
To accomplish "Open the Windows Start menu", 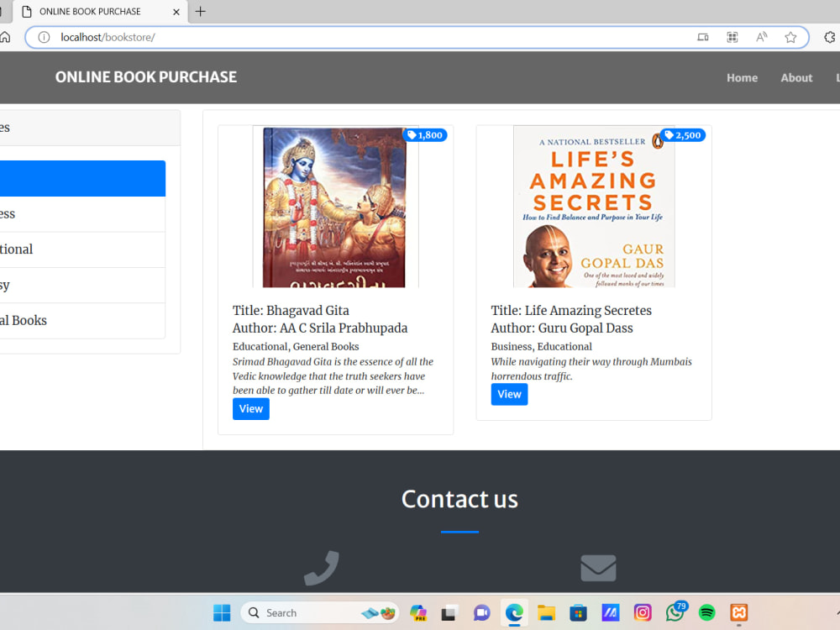I will point(222,613).
